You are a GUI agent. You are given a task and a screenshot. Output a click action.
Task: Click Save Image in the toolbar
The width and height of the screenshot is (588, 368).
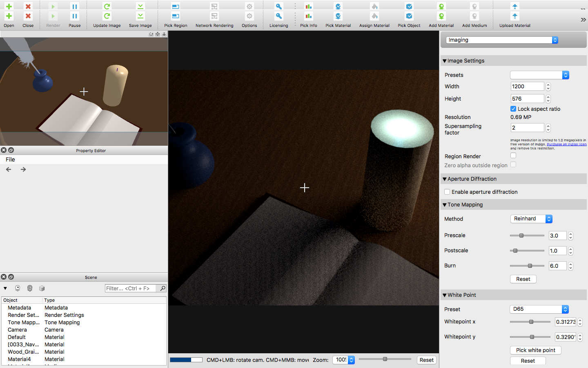click(x=140, y=16)
